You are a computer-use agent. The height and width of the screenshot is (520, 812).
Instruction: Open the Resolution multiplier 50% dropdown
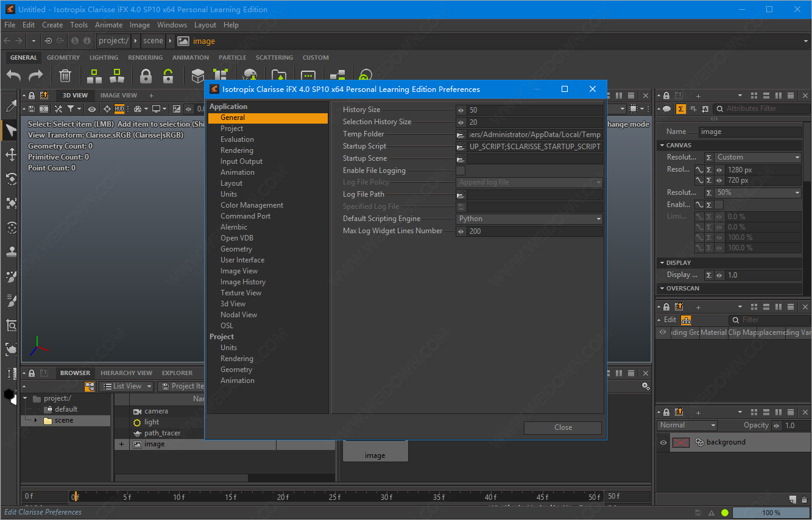[758, 192]
